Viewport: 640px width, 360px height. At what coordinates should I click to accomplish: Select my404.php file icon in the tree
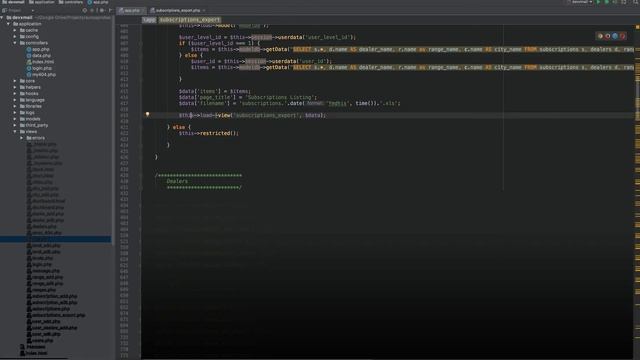click(29, 75)
